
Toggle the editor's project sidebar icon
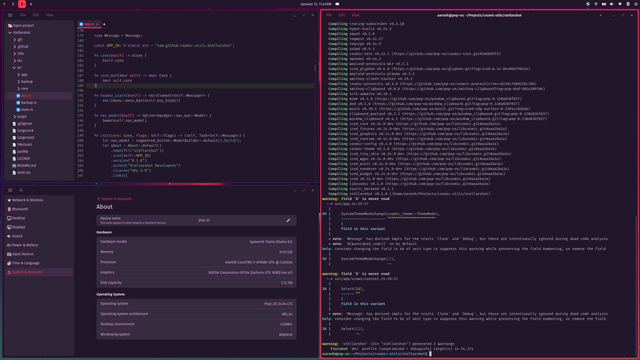point(10,15)
